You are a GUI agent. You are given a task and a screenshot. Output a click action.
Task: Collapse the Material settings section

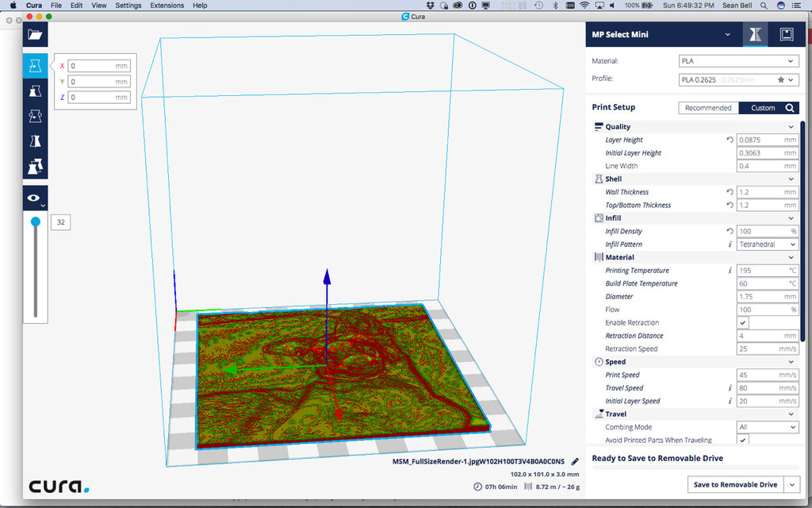pyautogui.click(x=695, y=257)
